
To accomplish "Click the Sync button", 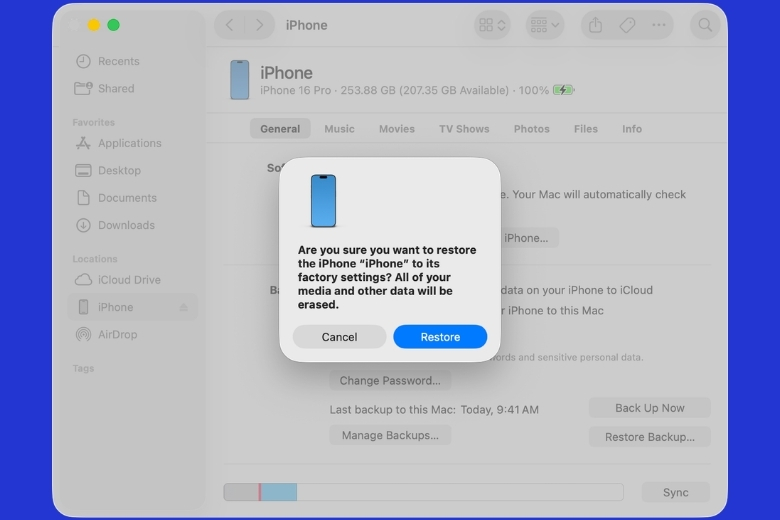I will click(x=676, y=492).
